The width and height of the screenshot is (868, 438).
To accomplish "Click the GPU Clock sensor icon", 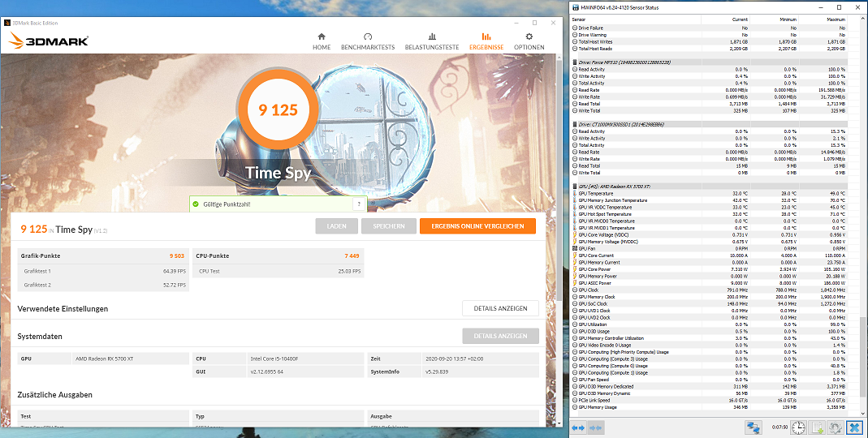I will (575, 290).
